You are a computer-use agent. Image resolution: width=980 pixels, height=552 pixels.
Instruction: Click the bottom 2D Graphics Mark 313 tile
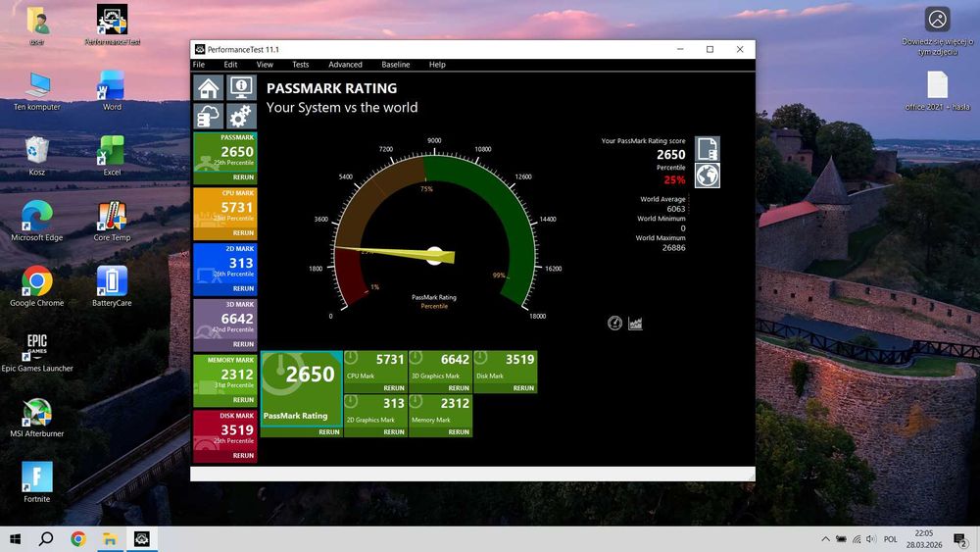(x=375, y=410)
